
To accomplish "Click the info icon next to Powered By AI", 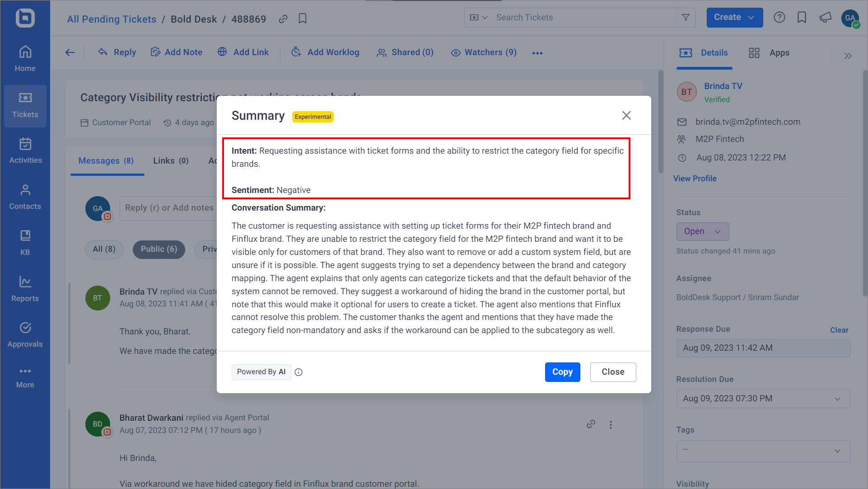I will click(298, 372).
